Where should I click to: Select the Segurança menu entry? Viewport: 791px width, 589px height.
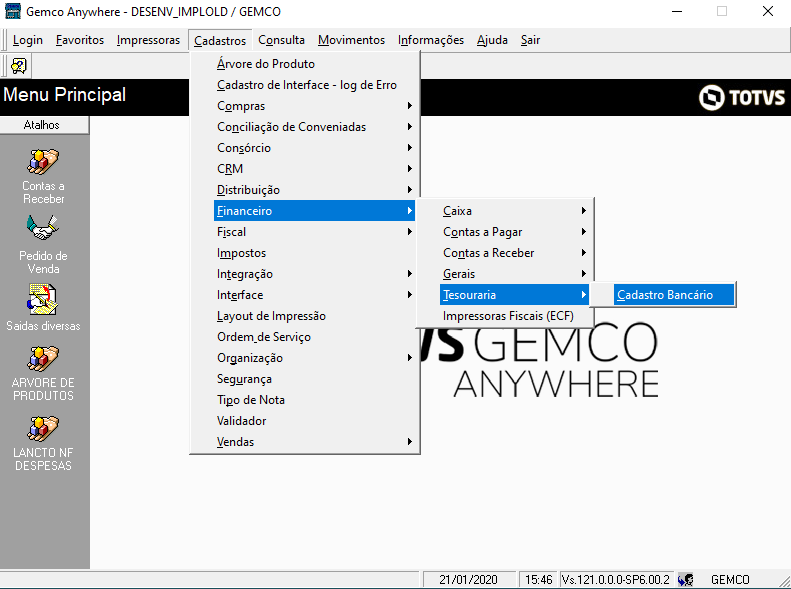pyautogui.click(x=314, y=379)
